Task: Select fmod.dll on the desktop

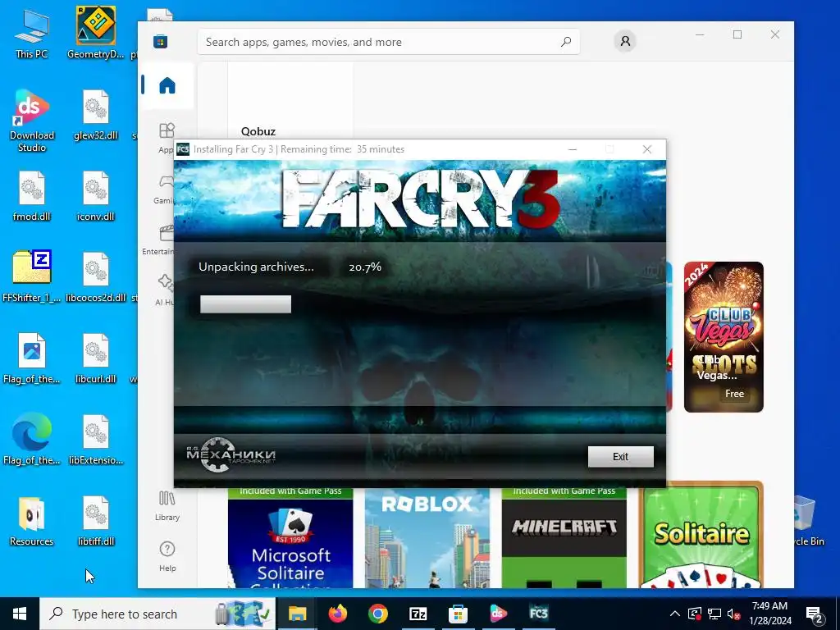Action: [31, 196]
